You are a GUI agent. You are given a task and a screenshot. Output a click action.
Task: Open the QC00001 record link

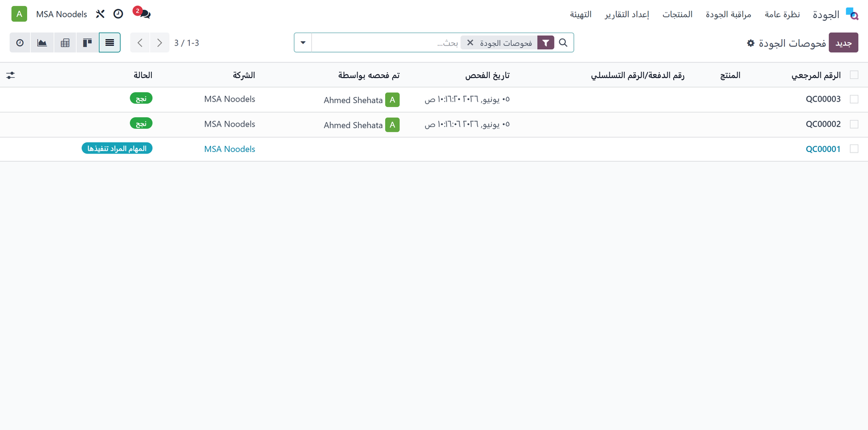[823, 149]
